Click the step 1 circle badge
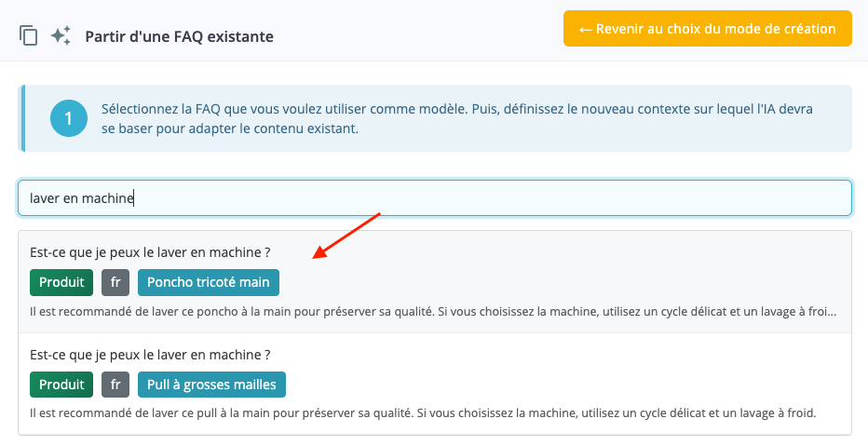The image size is (868, 446). coord(68,118)
